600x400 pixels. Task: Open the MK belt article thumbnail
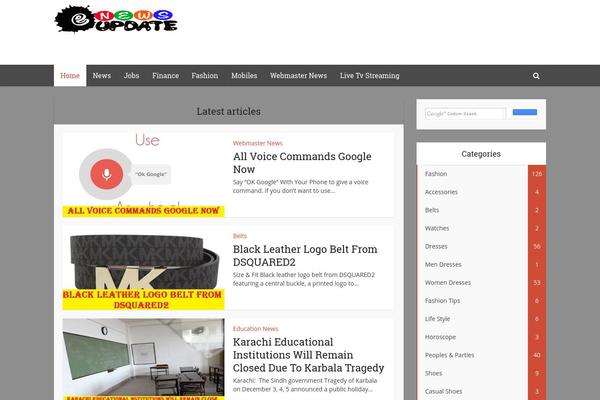tap(143, 268)
